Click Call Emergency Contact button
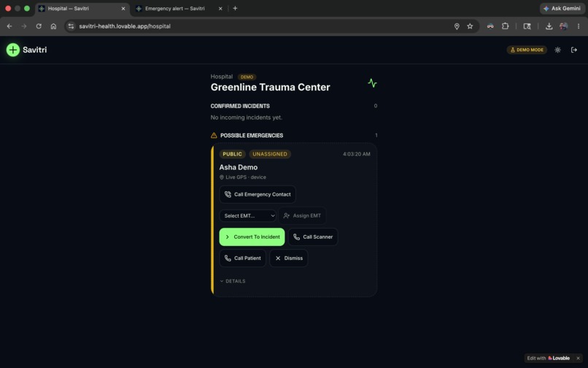The width and height of the screenshot is (588, 368). click(258, 194)
